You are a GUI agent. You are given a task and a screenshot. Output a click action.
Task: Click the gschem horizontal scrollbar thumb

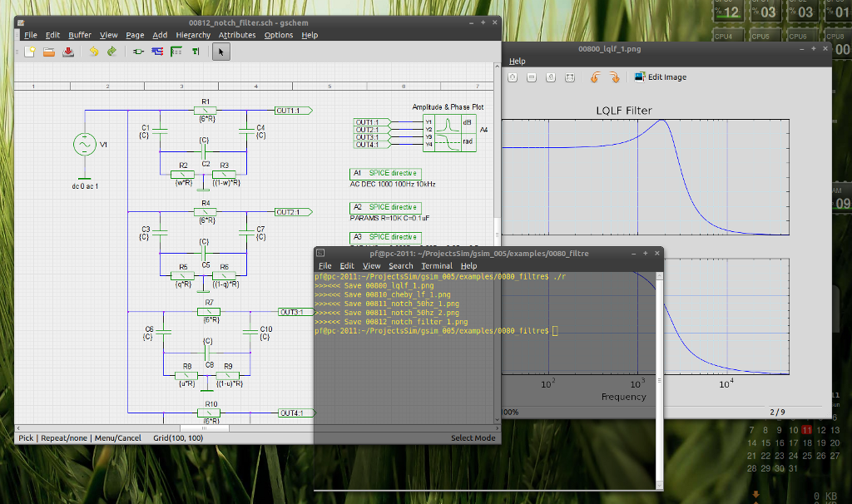[x=205, y=428]
